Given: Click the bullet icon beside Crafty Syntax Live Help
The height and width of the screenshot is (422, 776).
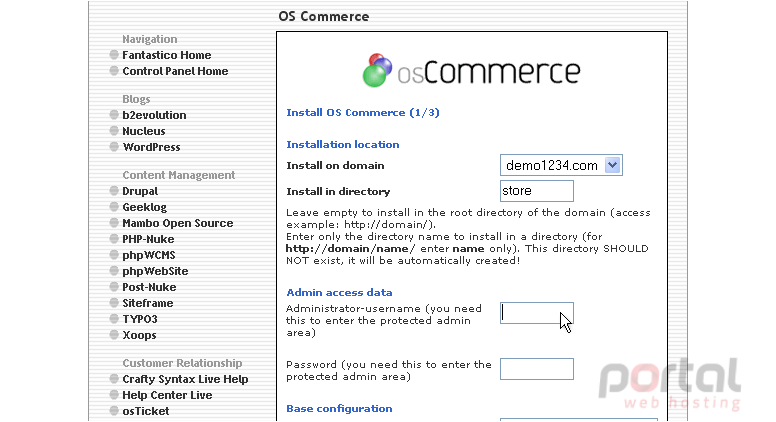Looking at the screenshot, I should pyautogui.click(x=114, y=378).
